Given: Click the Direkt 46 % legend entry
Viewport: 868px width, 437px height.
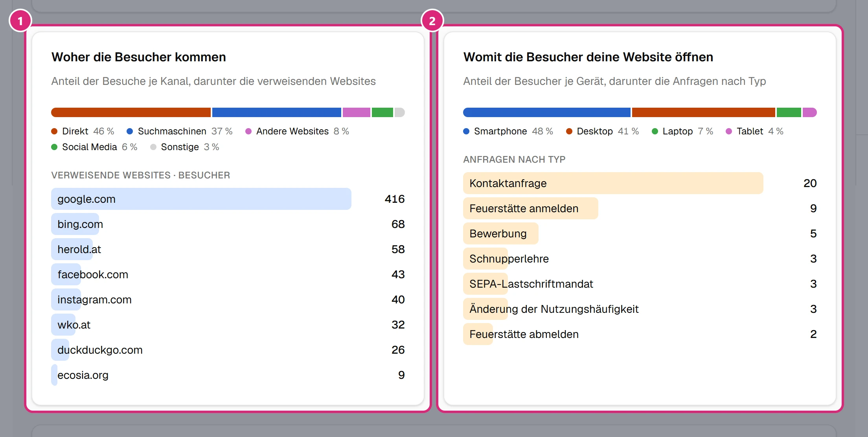Looking at the screenshot, I should point(83,131).
